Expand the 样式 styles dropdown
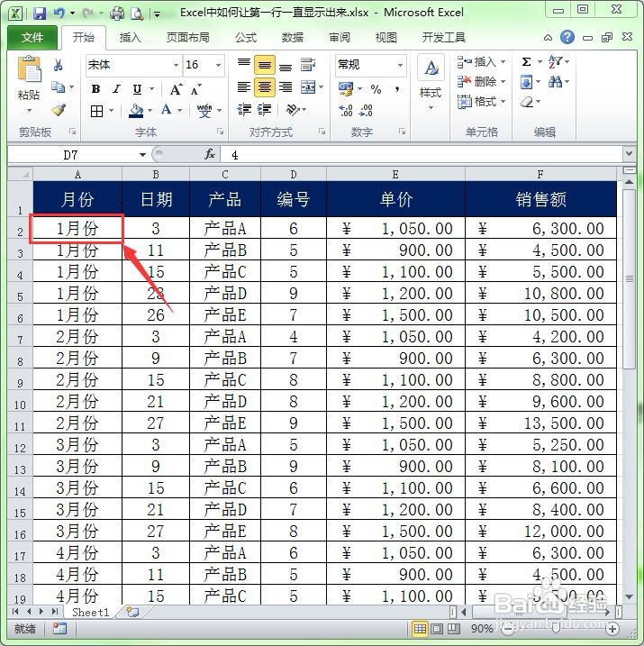 (431, 108)
